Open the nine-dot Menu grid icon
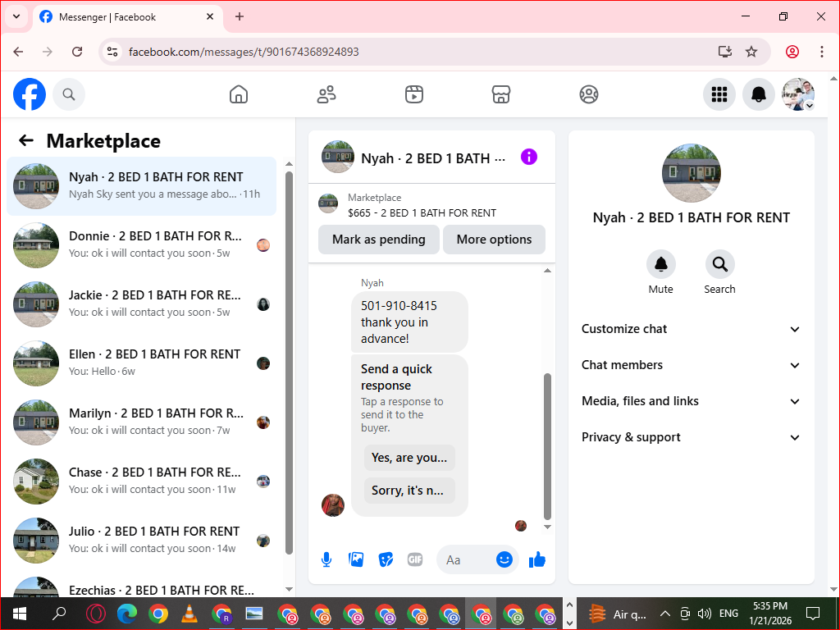 719,94
